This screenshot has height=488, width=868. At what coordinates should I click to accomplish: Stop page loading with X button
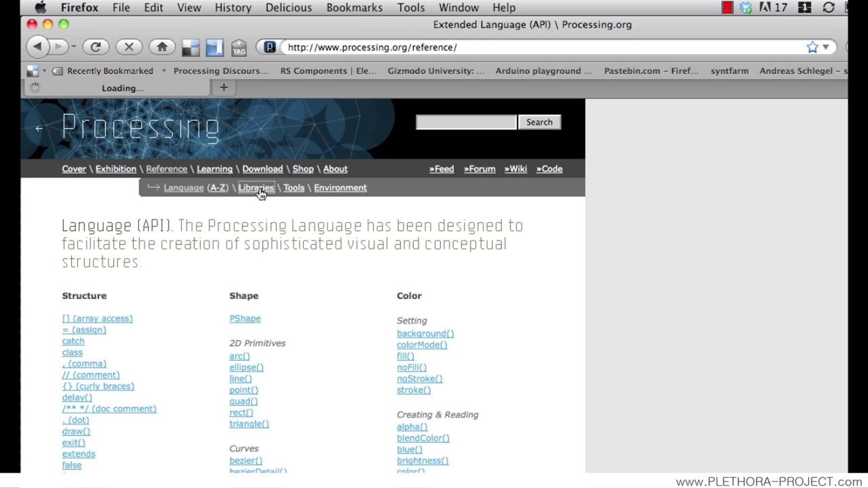[x=129, y=47]
